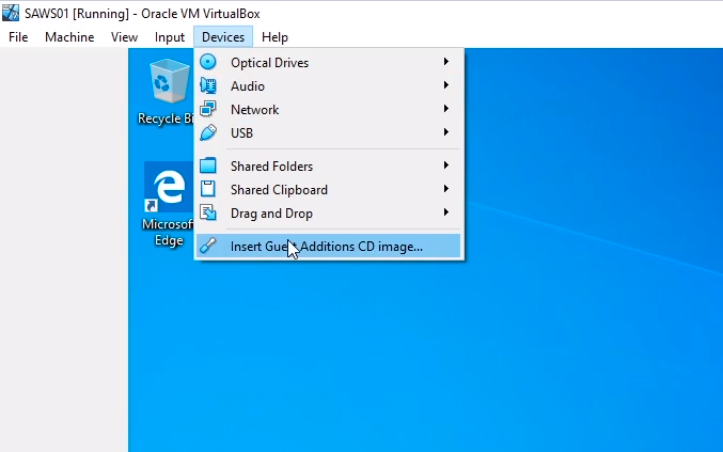The height and width of the screenshot is (452, 723).
Task: Click the Shared Clipboard icon
Action: click(x=208, y=189)
